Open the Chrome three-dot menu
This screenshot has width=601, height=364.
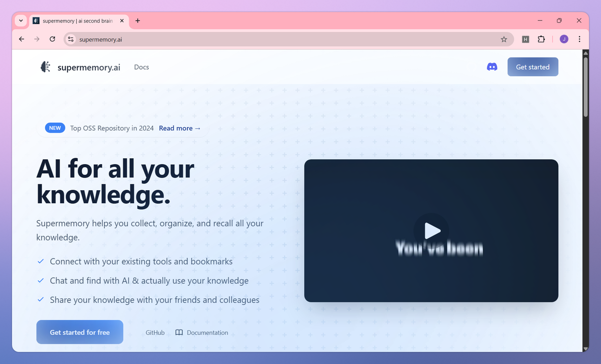(x=579, y=39)
